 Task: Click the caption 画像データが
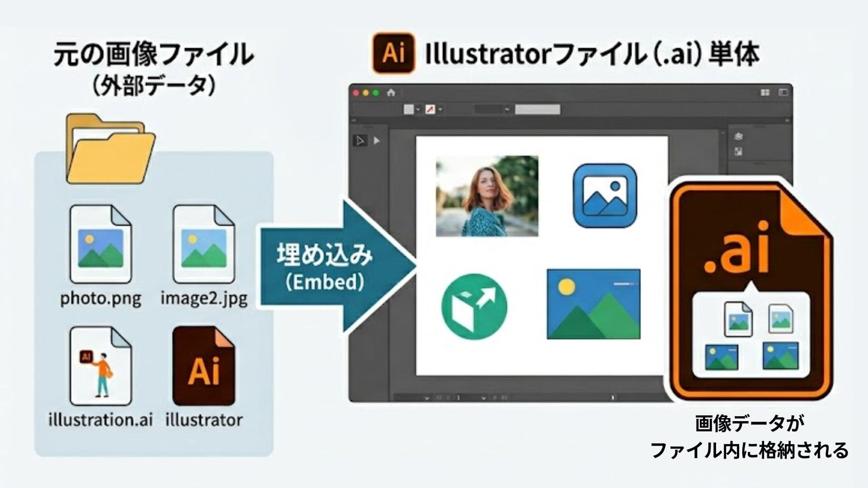click(750, 423)
